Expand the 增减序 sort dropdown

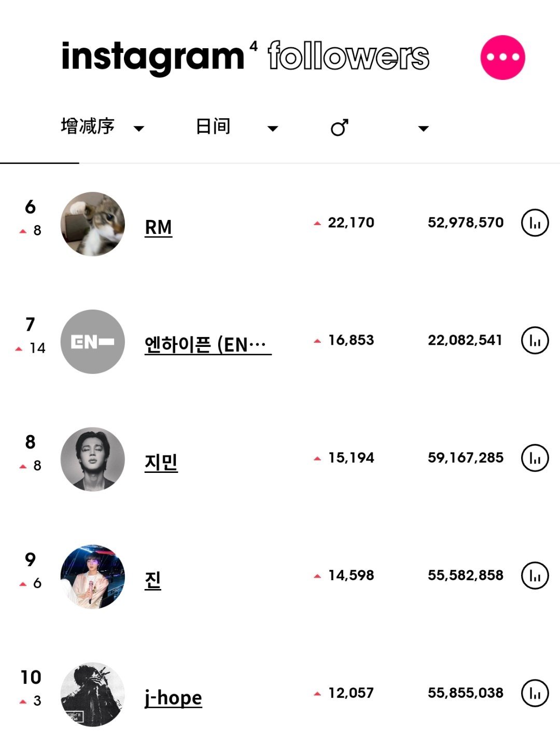102,127
